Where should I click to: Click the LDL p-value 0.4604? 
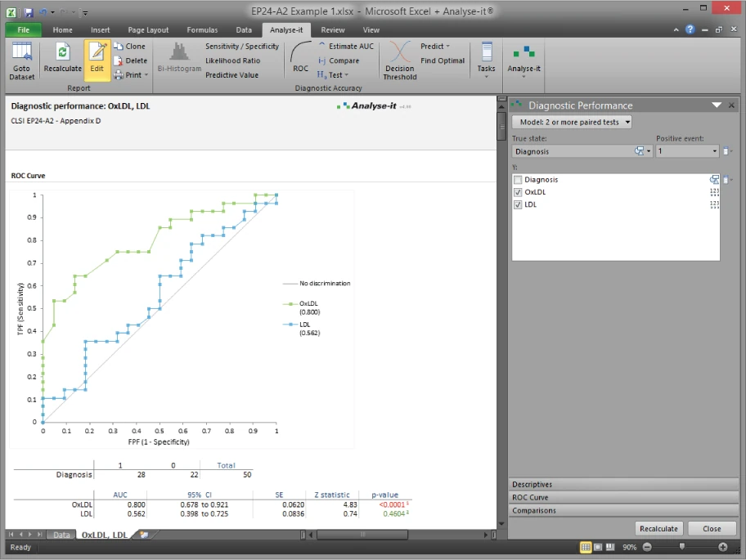tap(394, 514)
